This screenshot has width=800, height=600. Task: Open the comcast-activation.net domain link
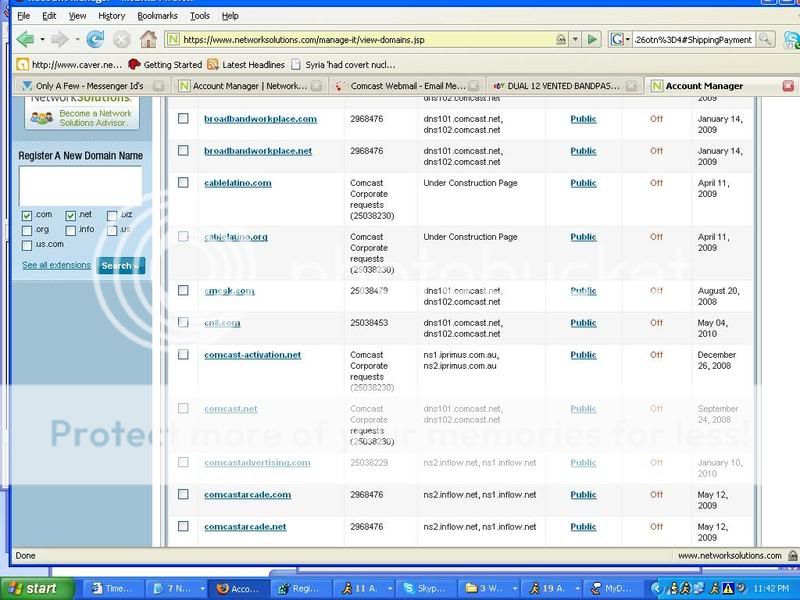point(253,355)
